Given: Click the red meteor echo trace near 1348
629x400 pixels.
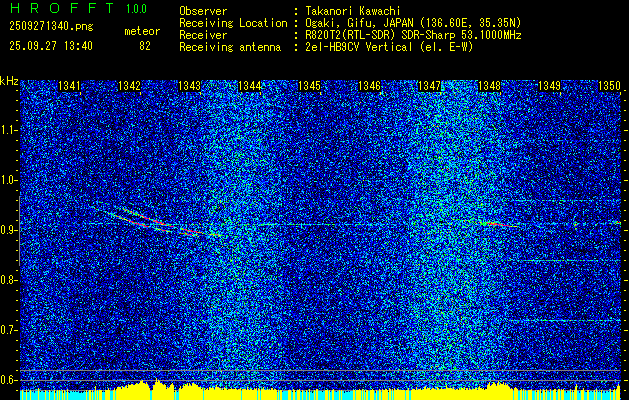Looking at the screenshot, I should point(497,223).
